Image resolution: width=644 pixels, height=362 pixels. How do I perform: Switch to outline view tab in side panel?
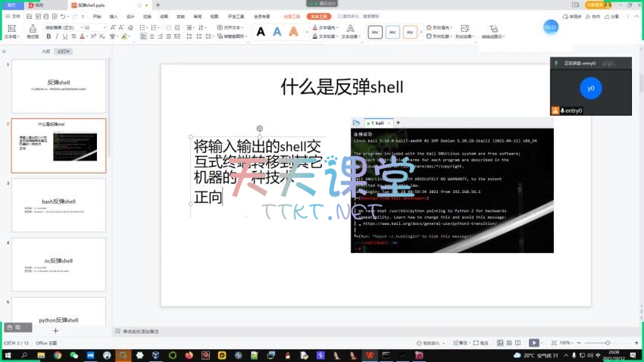click(x=45, y=51)
